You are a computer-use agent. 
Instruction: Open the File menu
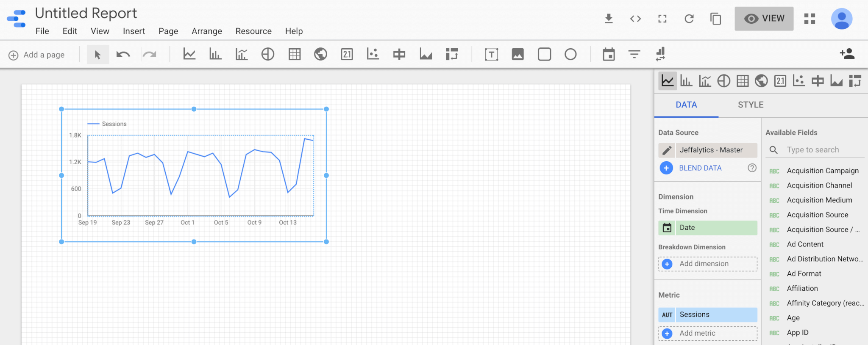point(42,31)
